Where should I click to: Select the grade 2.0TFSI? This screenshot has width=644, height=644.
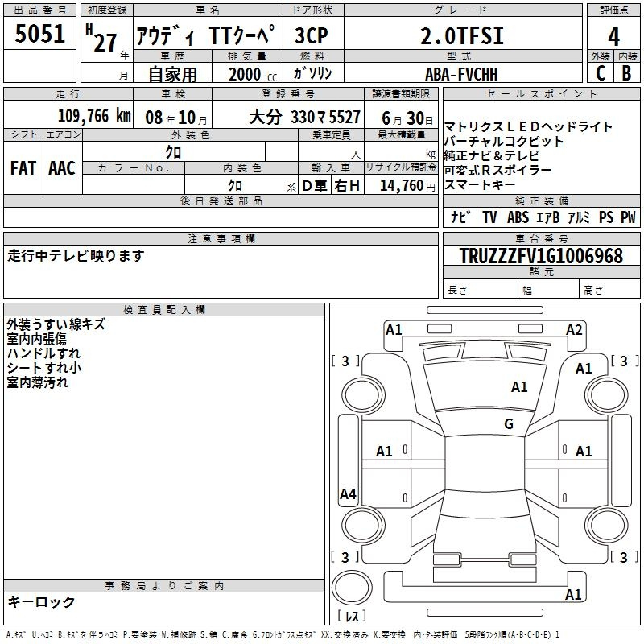point(462,35)
